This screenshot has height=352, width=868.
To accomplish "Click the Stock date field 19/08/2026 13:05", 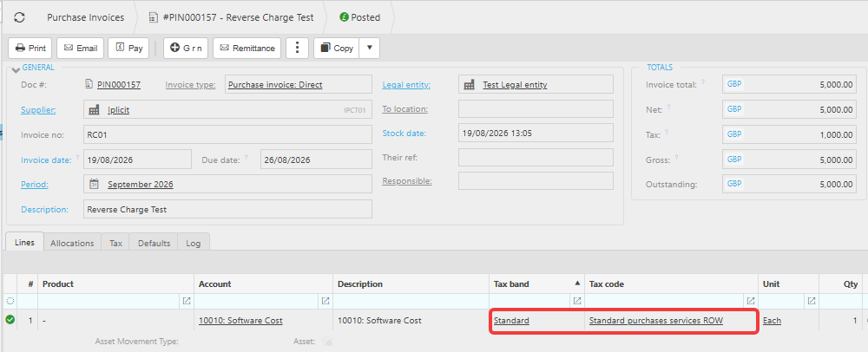I will click(x=536, y=133).
